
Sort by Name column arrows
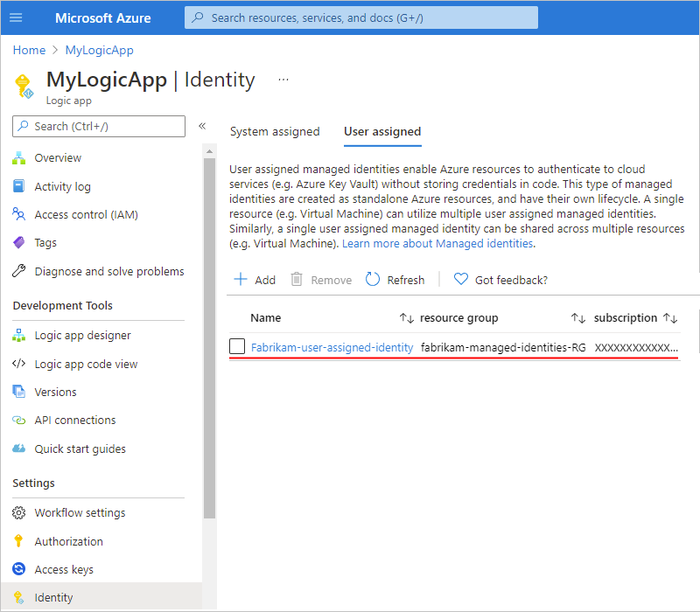[x=407, y=318]
